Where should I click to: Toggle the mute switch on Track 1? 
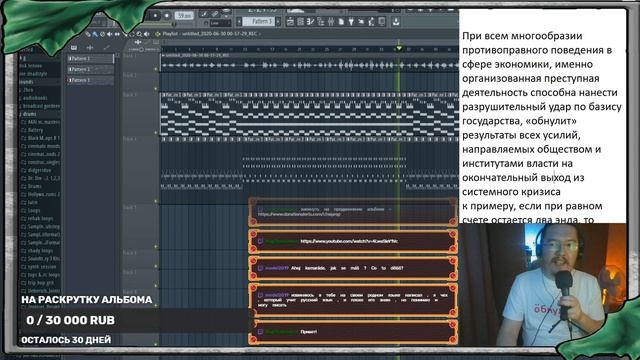pyautogui.click(x=156, y=69)
